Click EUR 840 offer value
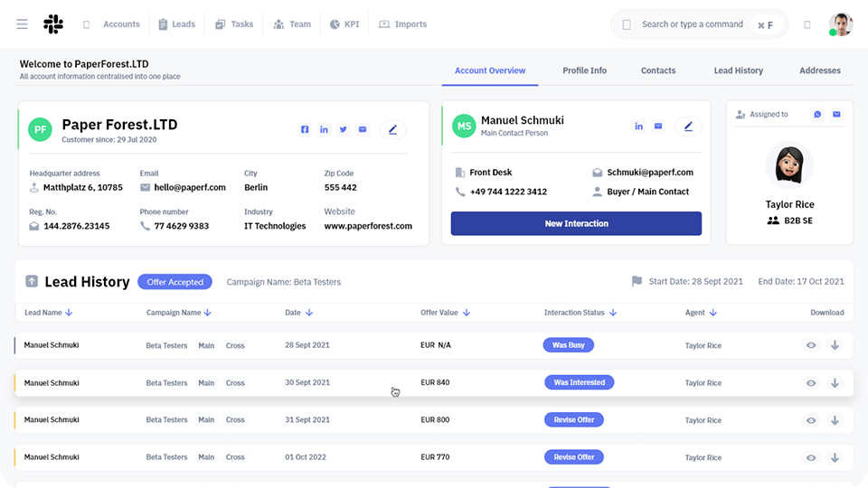Viewport: 868px width, 488px height. 435,382
